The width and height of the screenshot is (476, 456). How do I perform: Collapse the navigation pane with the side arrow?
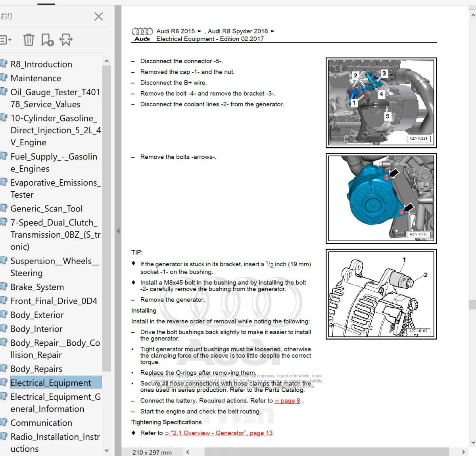pos(118,231)
